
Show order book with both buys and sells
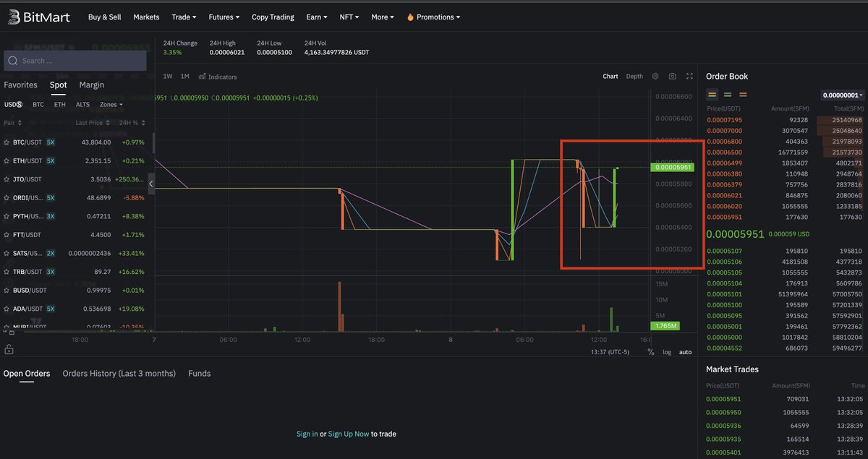[x=712, y=95]
